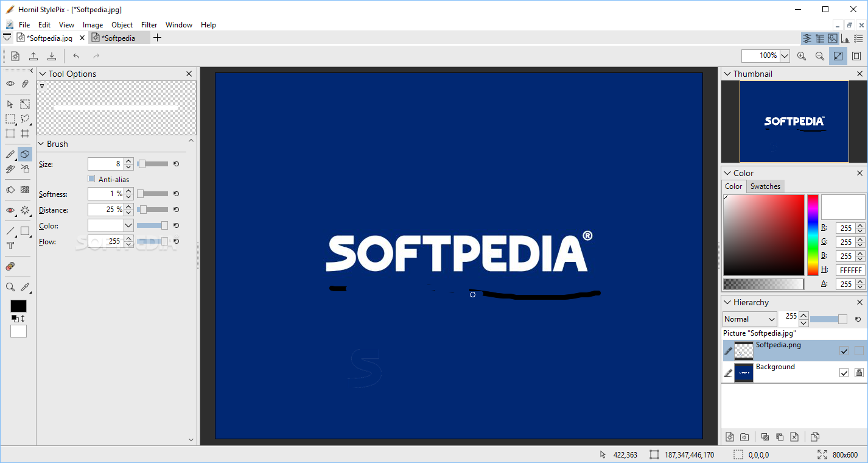Toggle the Thumbnail panel icon
Viewport: 868px width, 463px height.
pyautogui.click(x=833, y=38)
